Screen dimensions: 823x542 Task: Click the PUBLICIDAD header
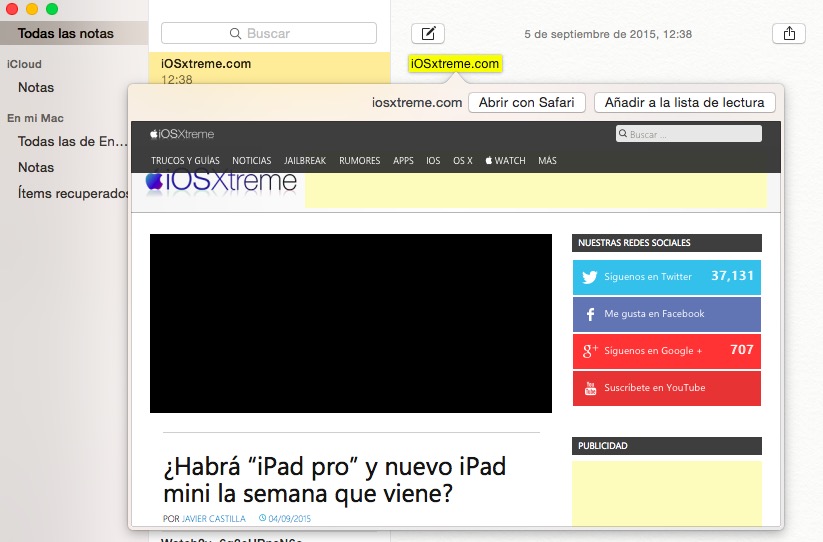click(x=667, y=446)
